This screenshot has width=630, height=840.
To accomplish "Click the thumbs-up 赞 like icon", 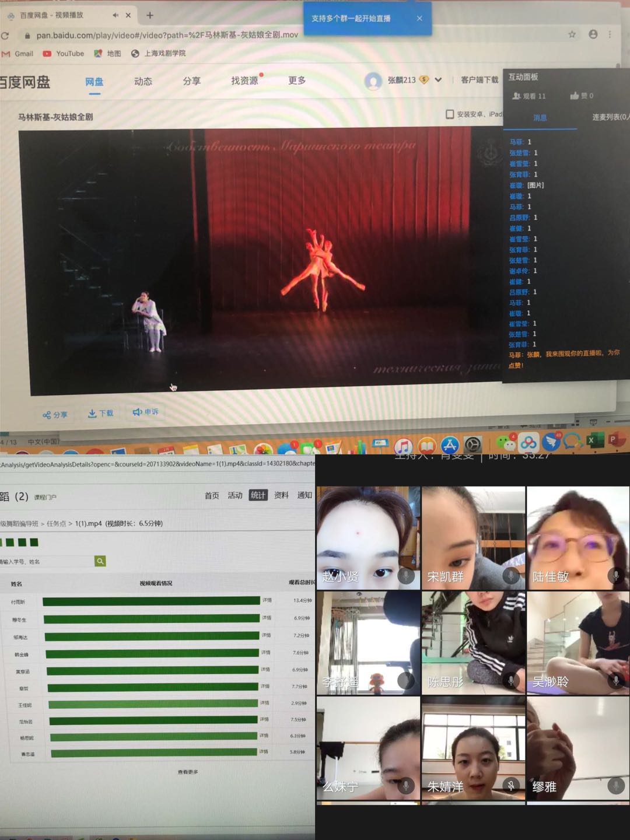I will coord(575,96).
